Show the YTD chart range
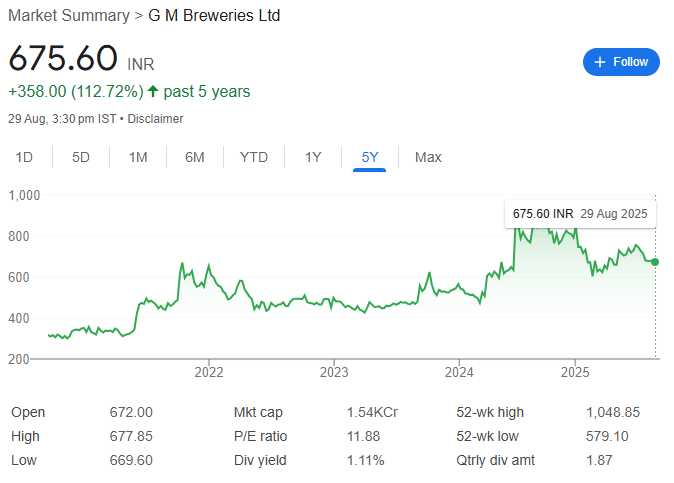Viewport: 674px width, 483px height. pyautogui.click(x=254, y=157)
